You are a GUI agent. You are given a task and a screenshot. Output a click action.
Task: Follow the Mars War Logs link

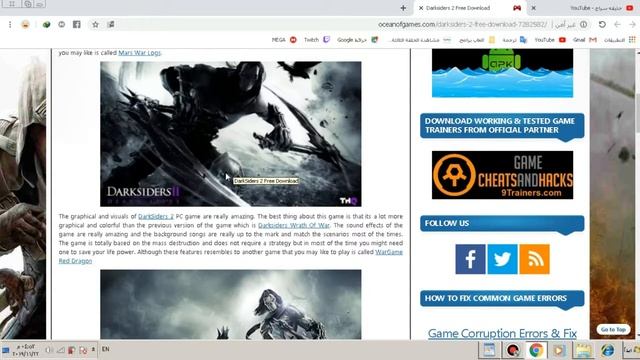(x=140, y=53)
